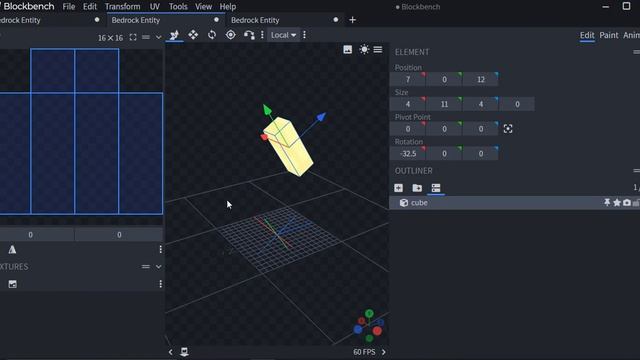Click the Add Cube icon in the Outliner
640x360 pixels.
(x=399, y=188)
